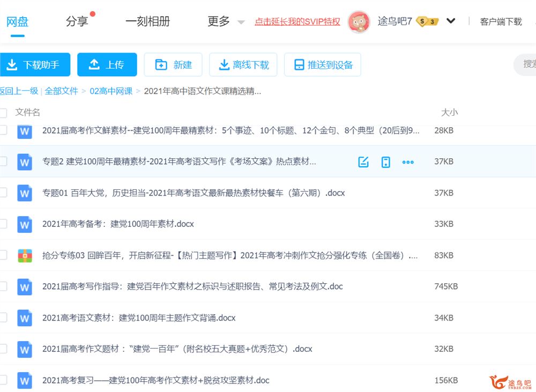Click the upload arrow icon in 上传
The image size is (536, 392).
click(94, 64)
